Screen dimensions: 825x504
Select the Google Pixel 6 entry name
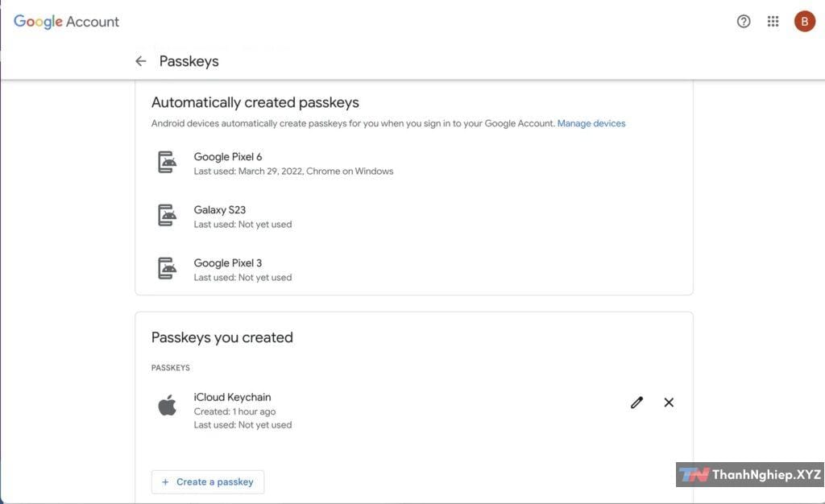click(x=228, y=157)
